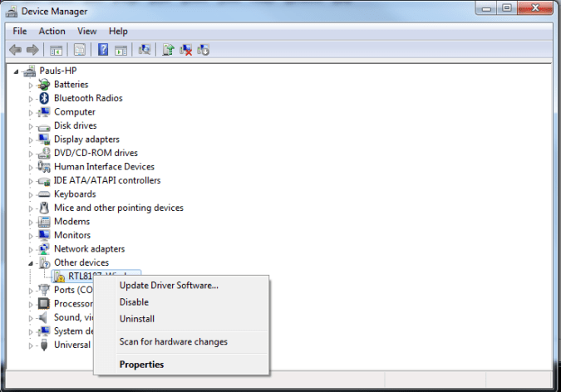Select Network adapters tree item

[x=89, y=249]
